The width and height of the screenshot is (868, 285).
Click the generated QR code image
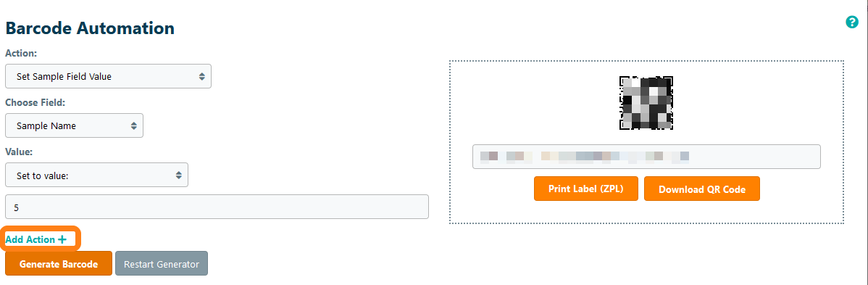(x=646, y=103)
